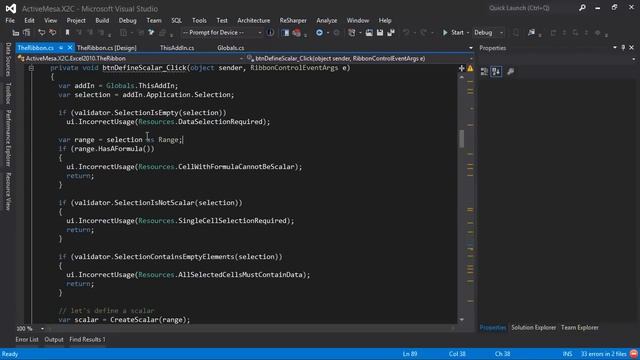Image resolution: width=640 pixels, height=360 pixels.
Task: Open the ReSharper menu
Action: coord(293,20)
